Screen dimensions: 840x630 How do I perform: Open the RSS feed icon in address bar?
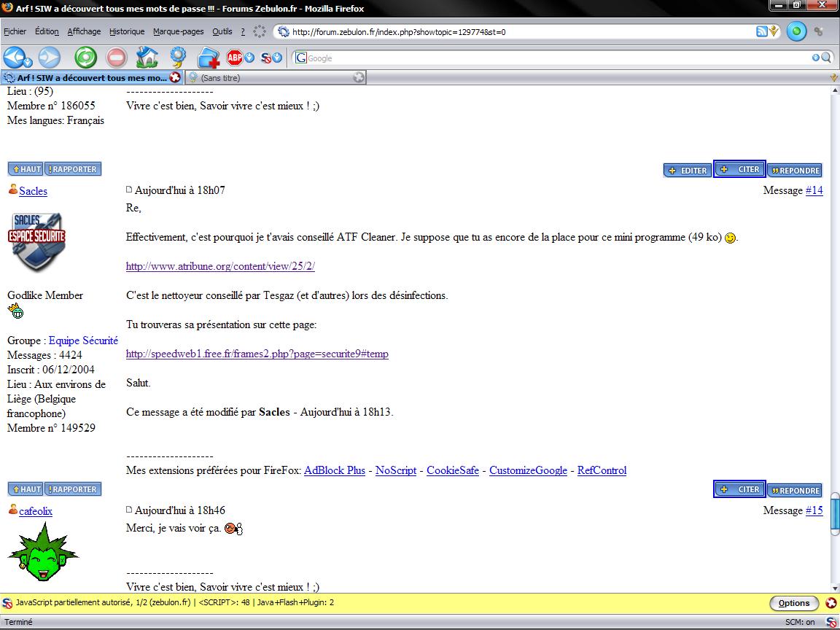click(761, 31)
